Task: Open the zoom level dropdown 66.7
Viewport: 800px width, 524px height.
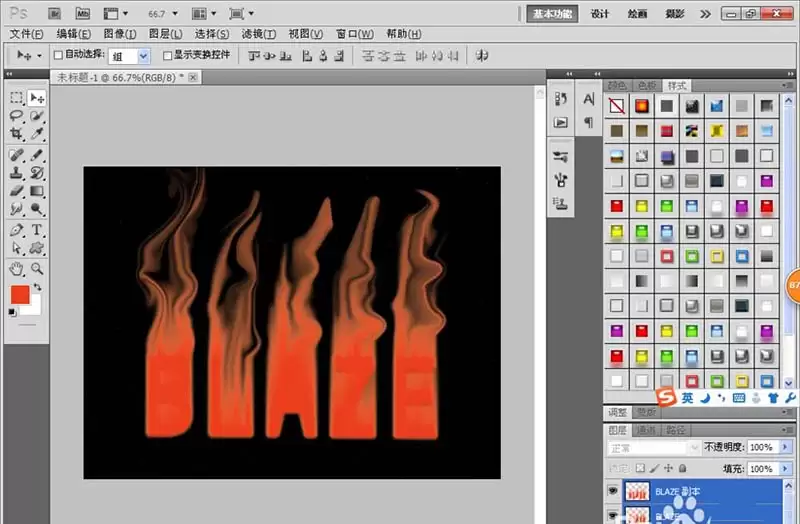Action: click(x=175, y=14)
